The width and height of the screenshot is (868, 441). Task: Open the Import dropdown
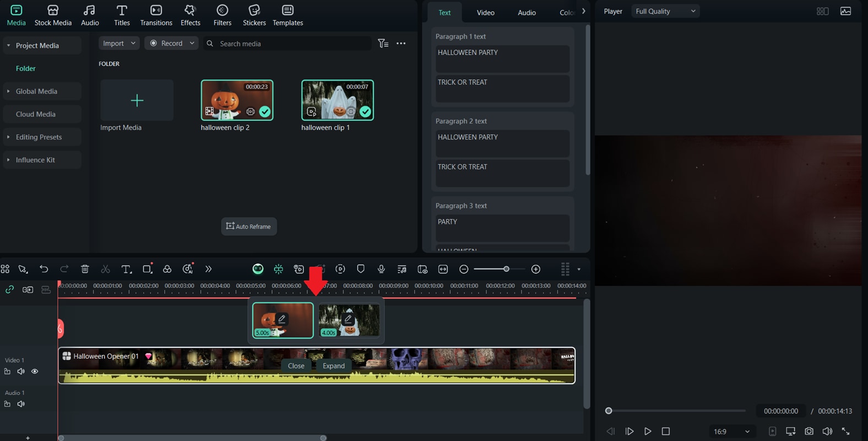pyautogui.click(x=119, y=43)
